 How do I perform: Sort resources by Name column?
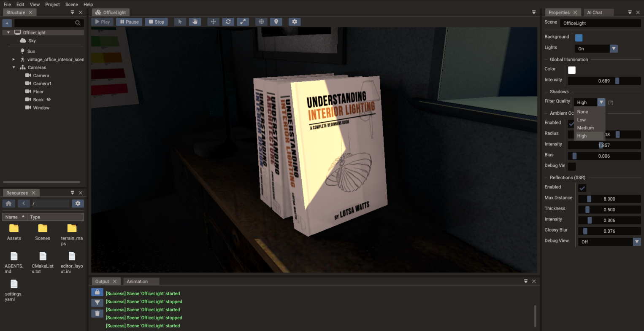[15, 217]
